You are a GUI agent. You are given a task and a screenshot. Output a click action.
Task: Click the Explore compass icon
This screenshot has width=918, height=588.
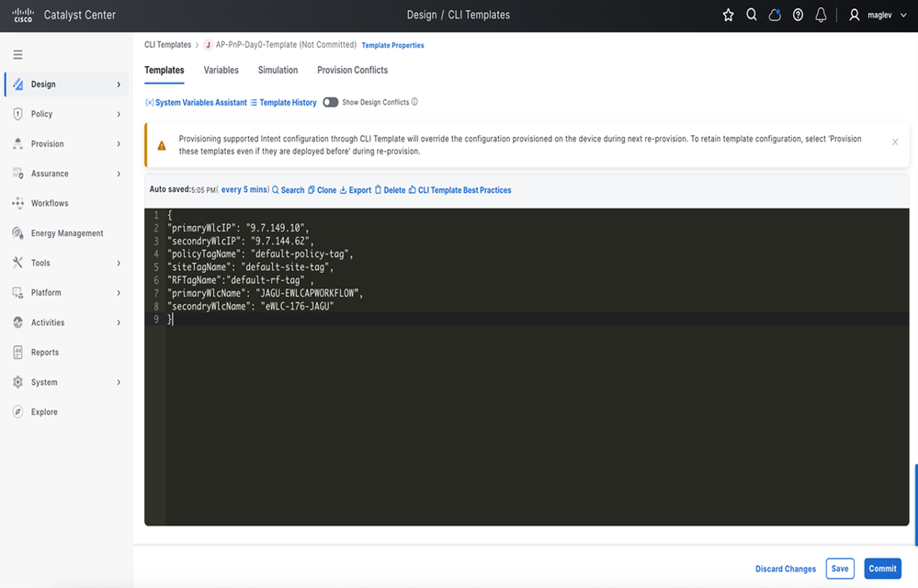[x=18, y=412]
